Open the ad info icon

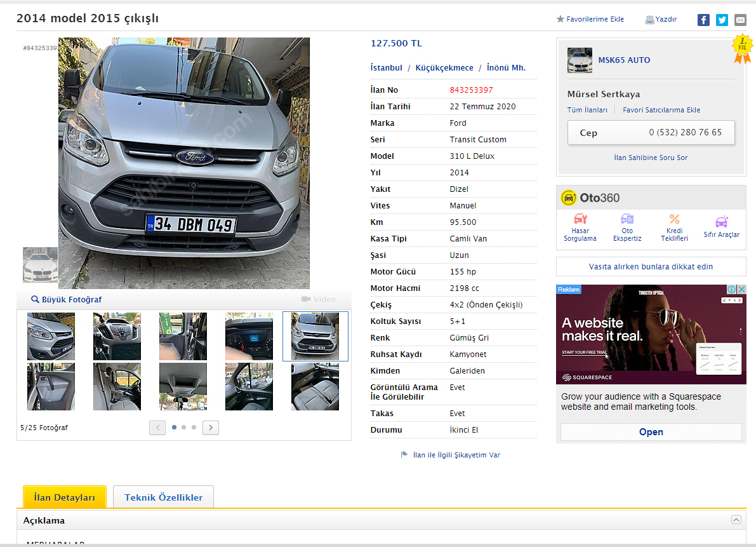(731, 290)
